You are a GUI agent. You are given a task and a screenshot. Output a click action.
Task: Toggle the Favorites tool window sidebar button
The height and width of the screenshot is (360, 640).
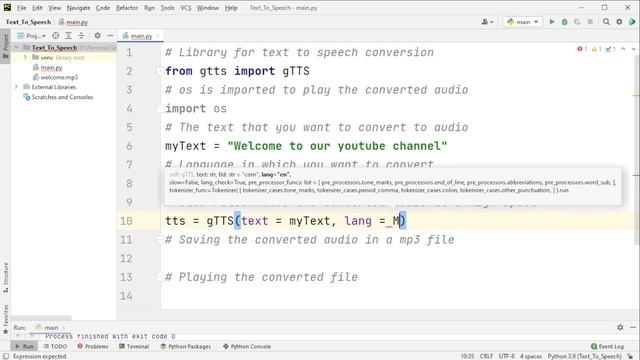coord(5,320)
